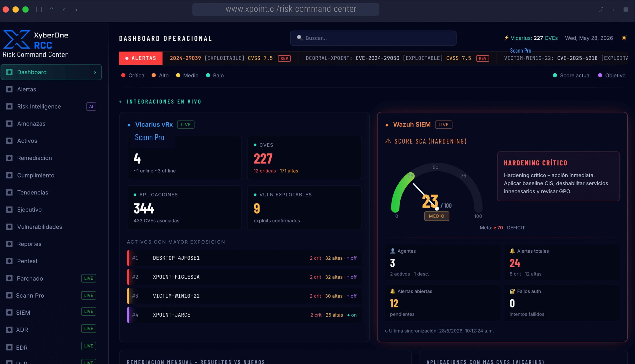This screenshot has height=364, width=635.
Task: Click the LIVE badge beside Wazuh SIEM
Action: [x=444, y=124]
